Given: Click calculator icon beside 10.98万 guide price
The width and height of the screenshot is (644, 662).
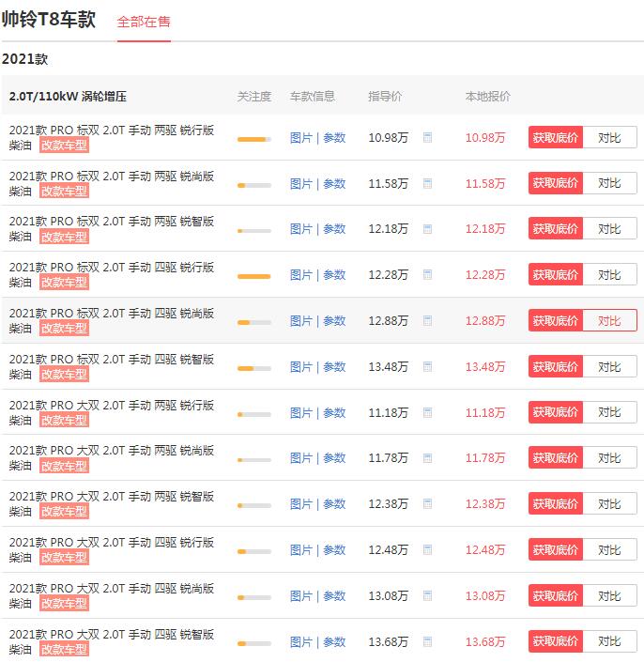Looking at the screenshot, I should [427, 138].
